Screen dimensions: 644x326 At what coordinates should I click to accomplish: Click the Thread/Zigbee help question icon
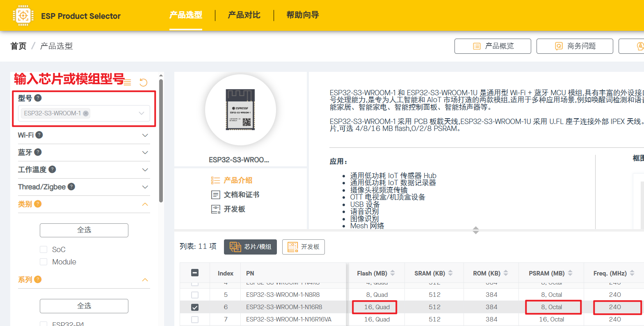[x=71, y=186]
